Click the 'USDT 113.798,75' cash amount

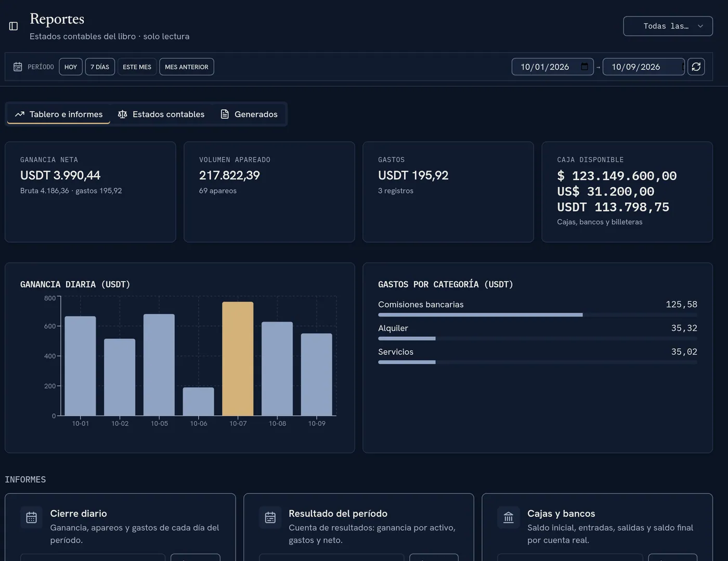click(x=613, y=207)
